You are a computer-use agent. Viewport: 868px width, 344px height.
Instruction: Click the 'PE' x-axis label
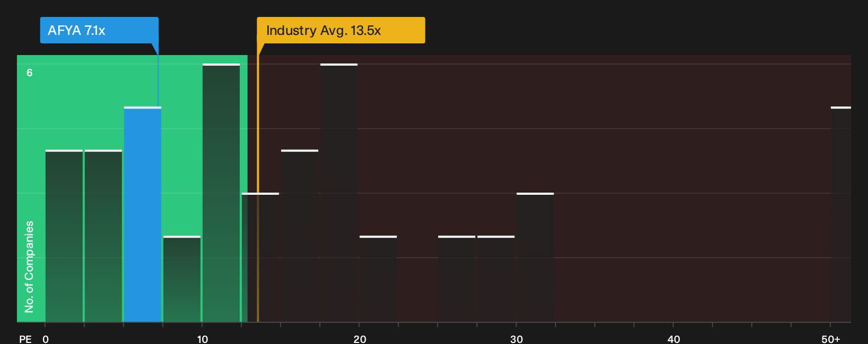tap(25, 339)
